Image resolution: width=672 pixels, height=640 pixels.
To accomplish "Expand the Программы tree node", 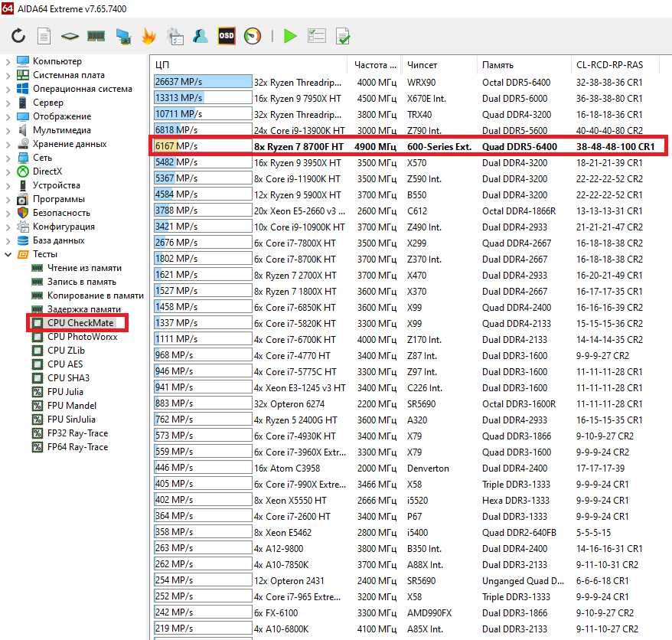I will point(8,199).
